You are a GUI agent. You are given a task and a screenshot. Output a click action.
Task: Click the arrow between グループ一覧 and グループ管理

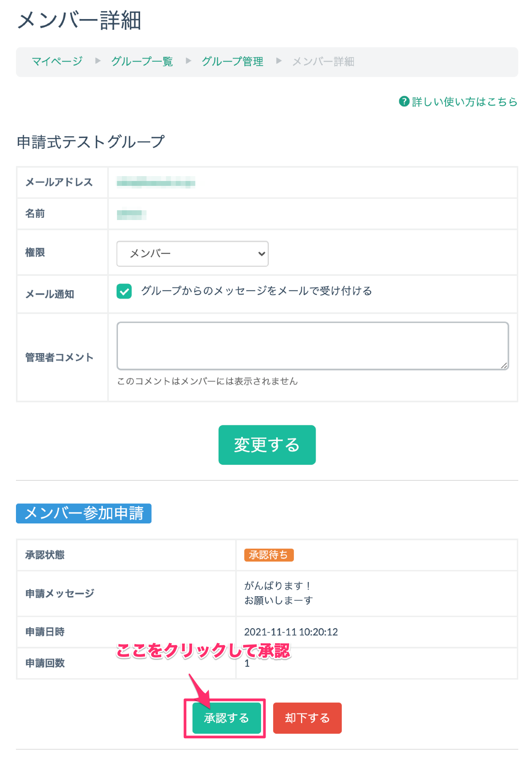click(188, 61)
